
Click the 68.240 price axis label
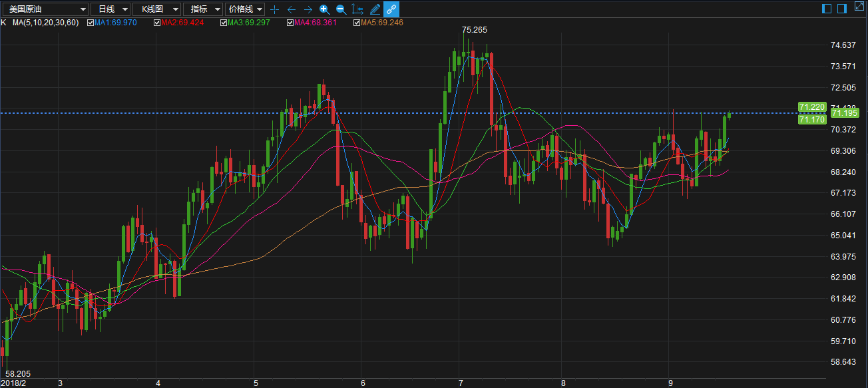point(843,172)
